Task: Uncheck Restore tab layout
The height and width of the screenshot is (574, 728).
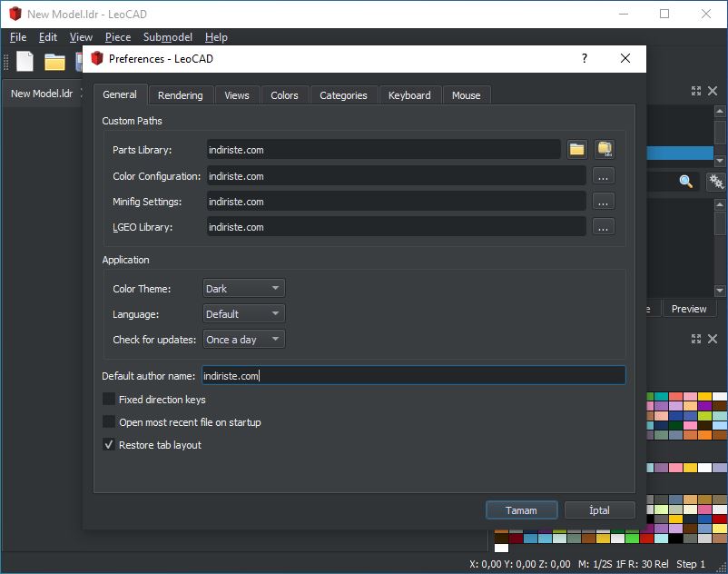Action: pos(109,445)
